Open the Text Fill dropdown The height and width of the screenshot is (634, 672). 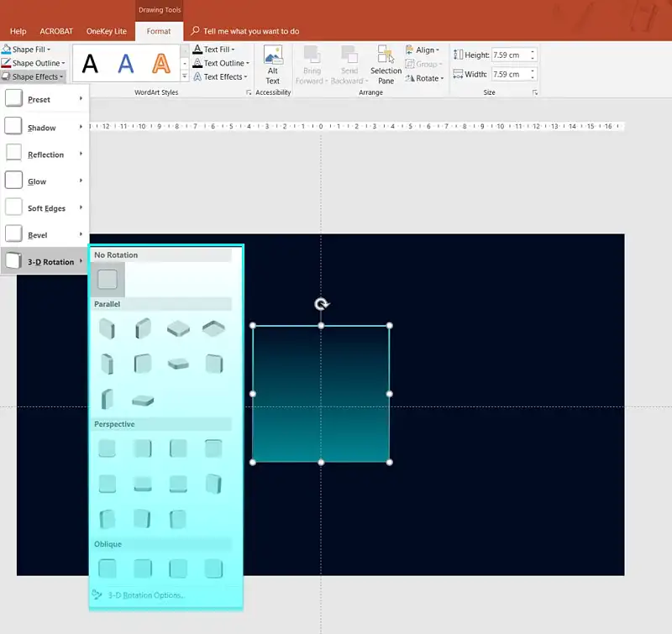[x=213, y=50]
